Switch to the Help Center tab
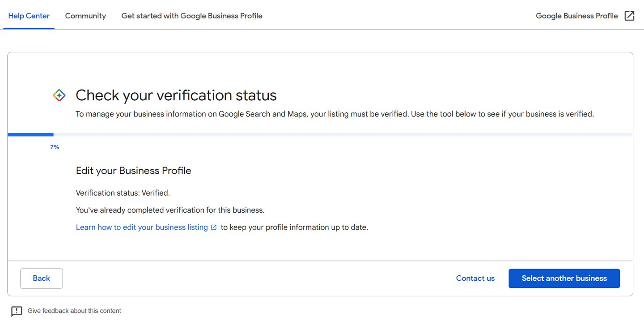This screenshot has width=644, height=325. point(29,16)
